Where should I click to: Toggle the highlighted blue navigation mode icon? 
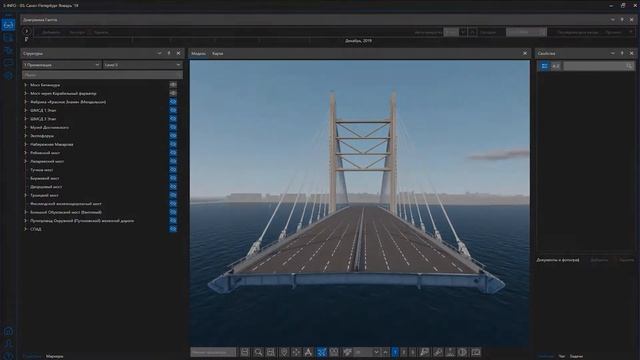(321, 352)
